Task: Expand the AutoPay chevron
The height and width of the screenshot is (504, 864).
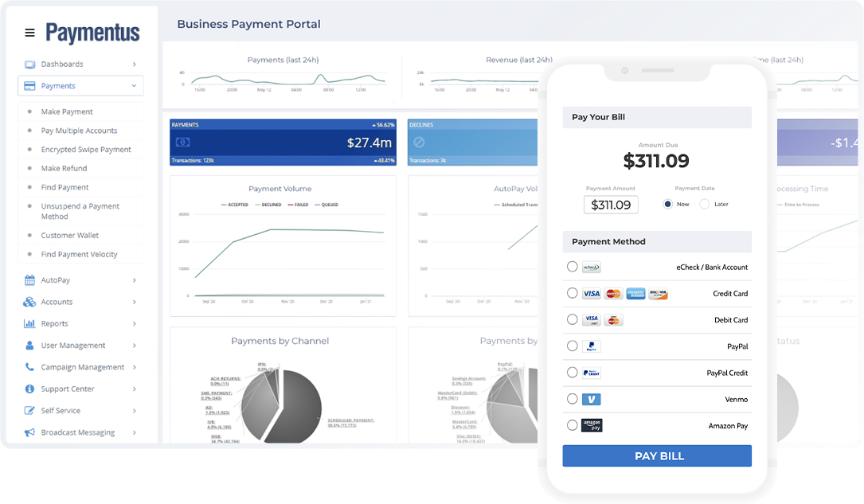Action: click(135, 280)
